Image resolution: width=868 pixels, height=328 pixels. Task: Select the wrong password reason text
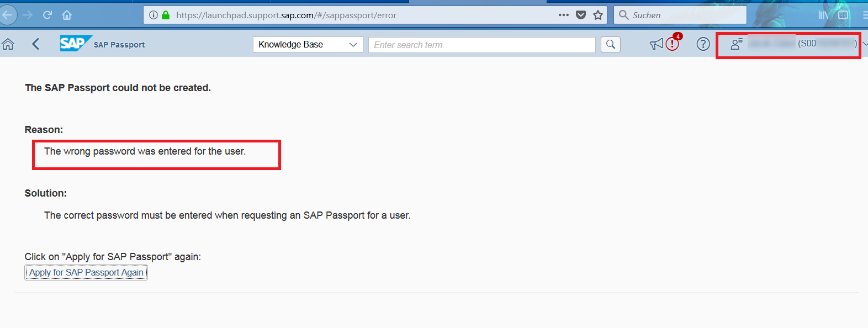coord(145,151)
